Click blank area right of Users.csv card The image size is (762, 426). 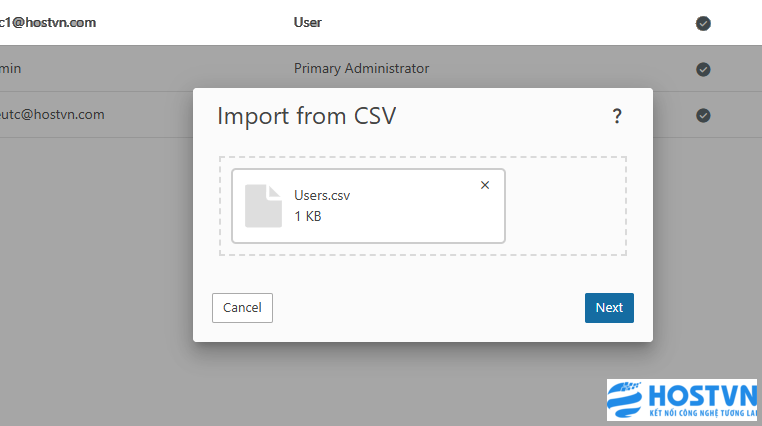click(x=565, y=206)
